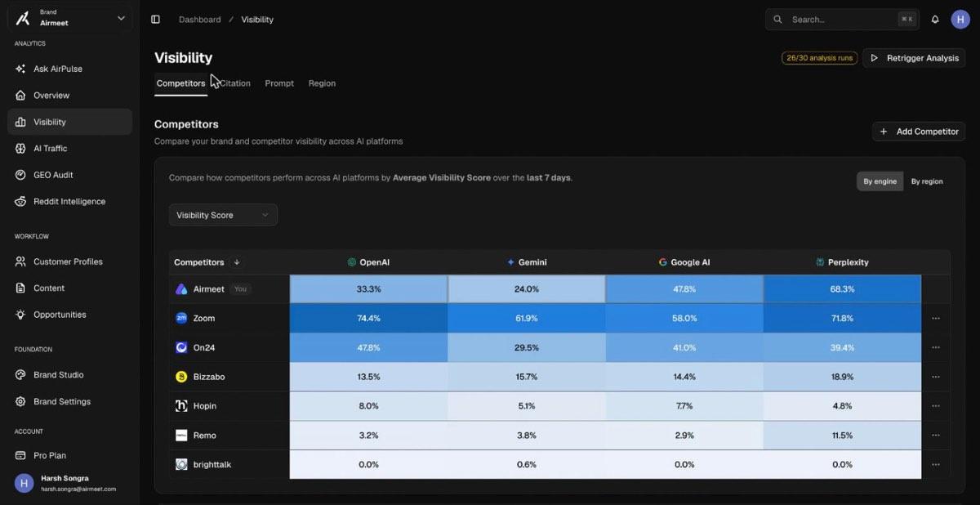Click the GEO Audit target icon

point(20,175)
